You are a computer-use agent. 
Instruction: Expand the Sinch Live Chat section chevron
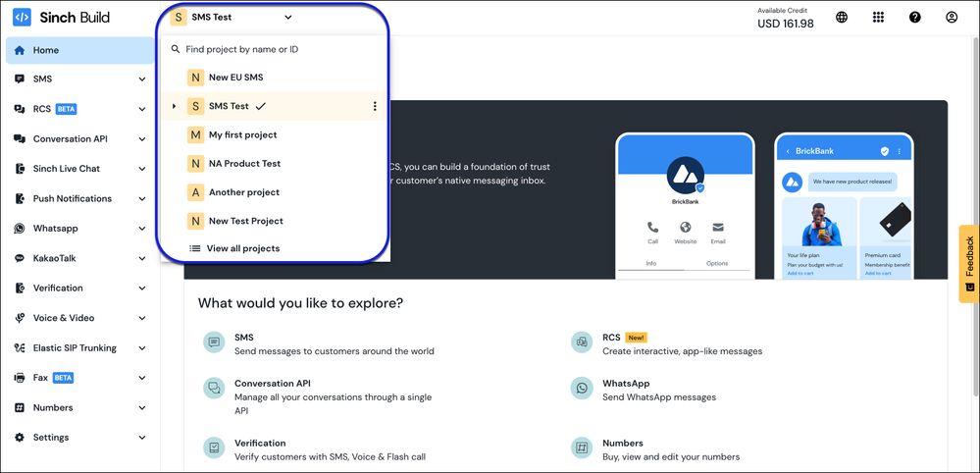[142, 169]
